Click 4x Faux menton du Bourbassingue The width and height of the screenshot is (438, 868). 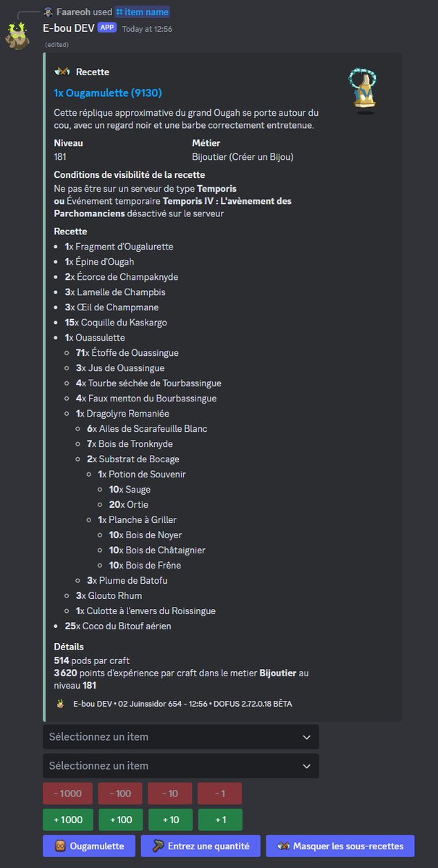pyautogui.click(x=146, y=399)
